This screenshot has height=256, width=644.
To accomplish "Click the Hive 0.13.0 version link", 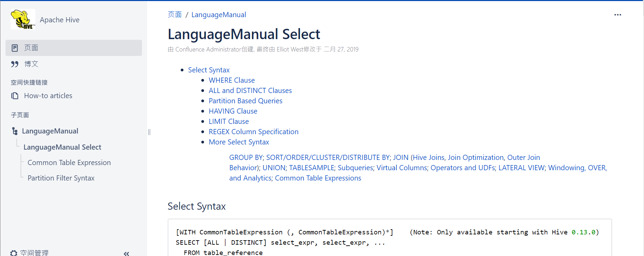I will pyautogui.click(x=583, y=232).
